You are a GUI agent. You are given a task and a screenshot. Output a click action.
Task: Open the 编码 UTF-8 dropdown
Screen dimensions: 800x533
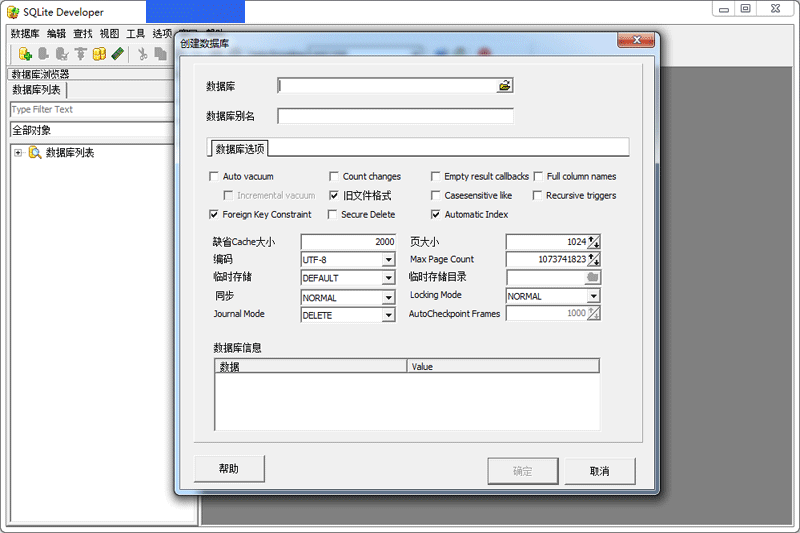388,260
